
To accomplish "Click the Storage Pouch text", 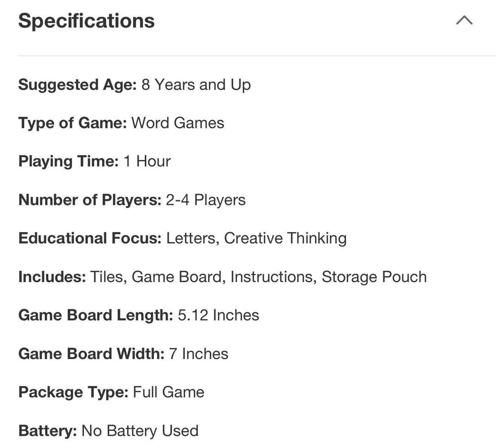I will (374, 277).
